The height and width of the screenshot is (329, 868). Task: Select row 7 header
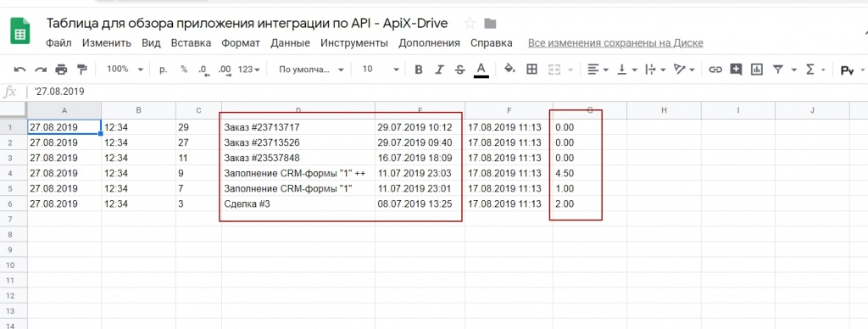[x=14, y=220]
